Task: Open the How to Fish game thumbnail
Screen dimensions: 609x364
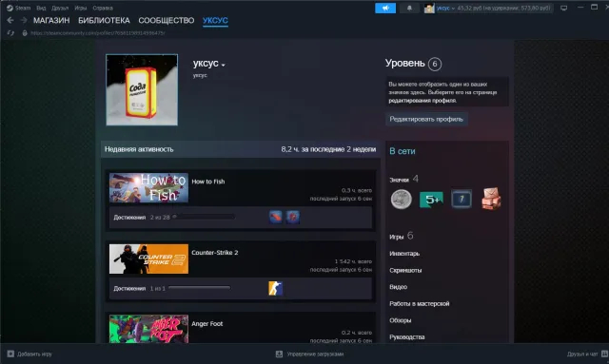Action: click(148, 188)
